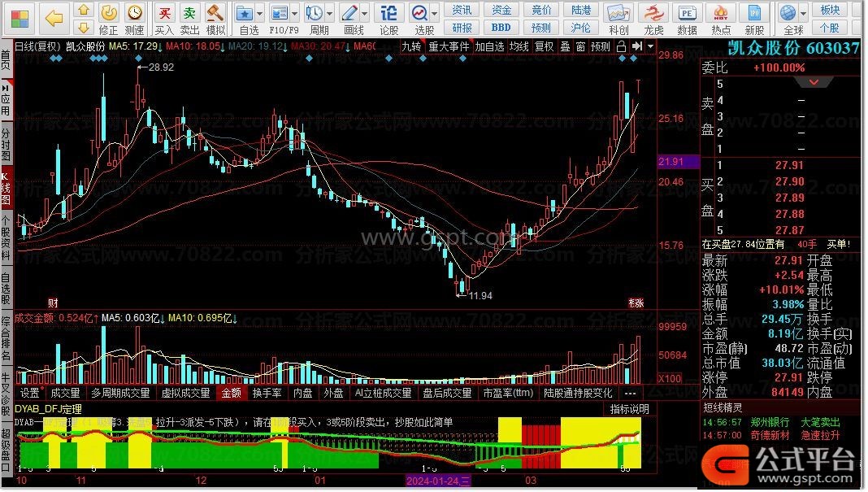Click the 2024-01-24 date marker
This screenshot has width=868, height=492.
click(x=437, y=481)
